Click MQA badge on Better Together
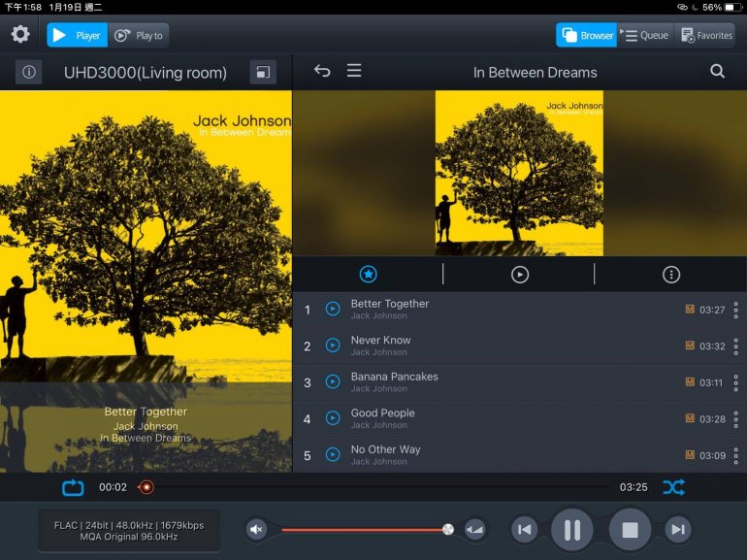This screenshot has width=747, height=560. (690, 309)
